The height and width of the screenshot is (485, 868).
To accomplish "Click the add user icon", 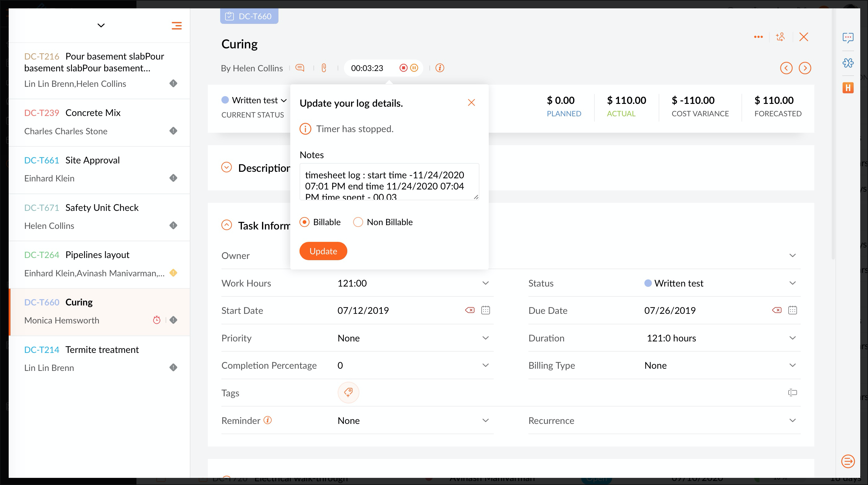I will 780,37.
